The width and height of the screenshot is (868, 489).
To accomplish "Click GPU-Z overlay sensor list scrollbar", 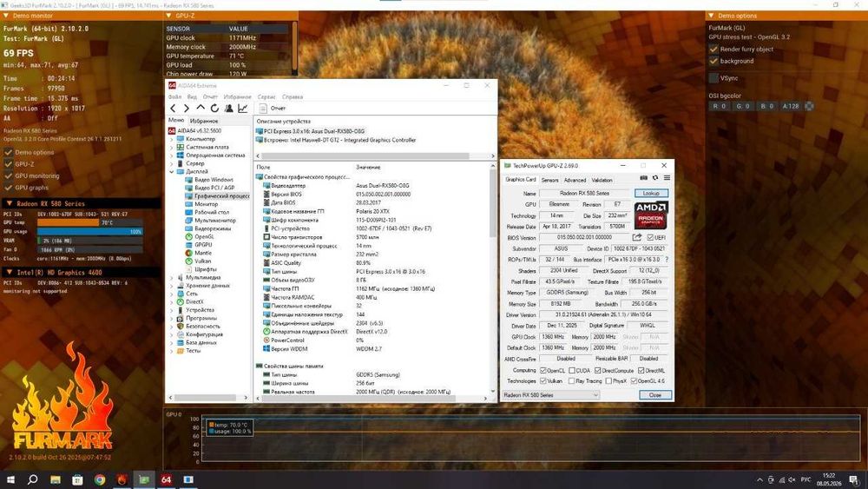I will point(294,47).
